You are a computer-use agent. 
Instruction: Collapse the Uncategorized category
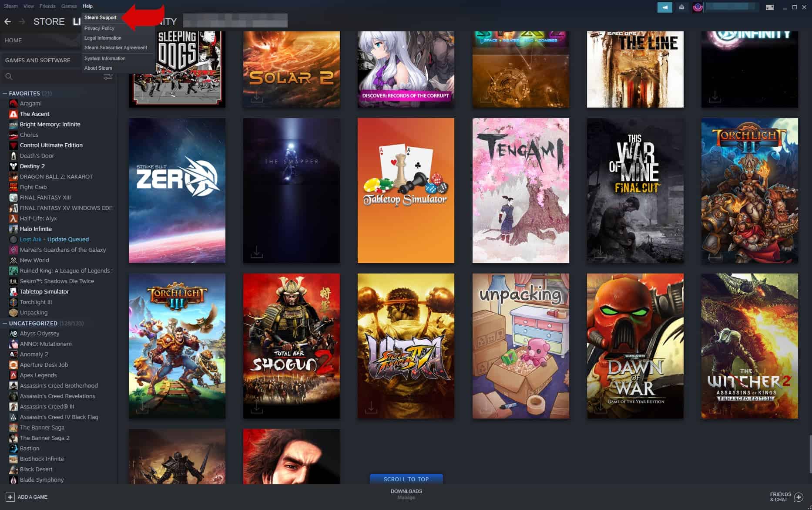click(x=5, y=323)
